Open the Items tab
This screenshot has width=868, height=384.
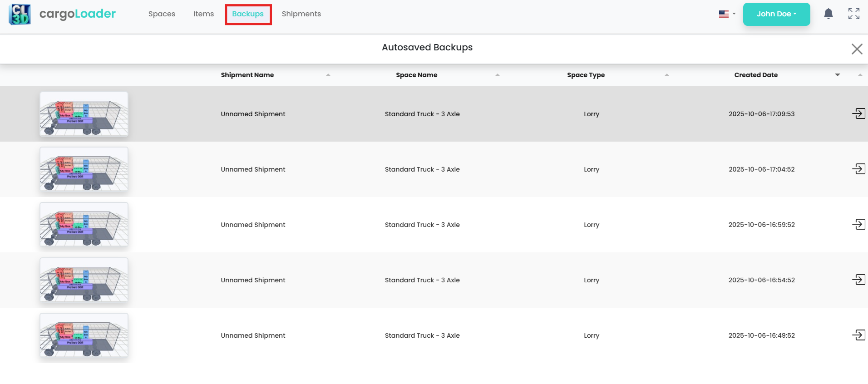(203, 14)
